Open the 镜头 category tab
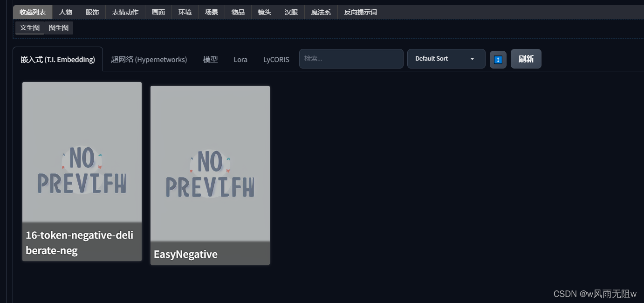Screen dimensions: 644x303 click(265, 12)
